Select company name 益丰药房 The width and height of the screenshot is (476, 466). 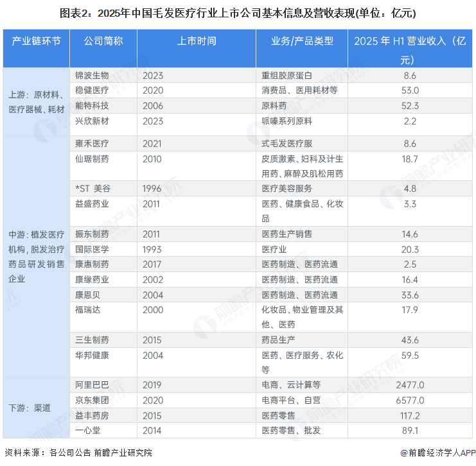92,416
